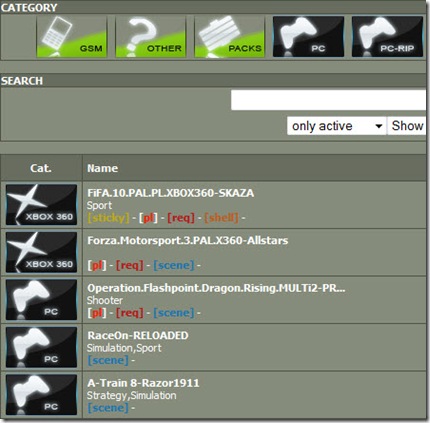The height and width of the screenshot is (423, 430).
Task: Open Operation.Flashpoint.Dragon.Rising torrent link
Action: (x=216, y=288)
